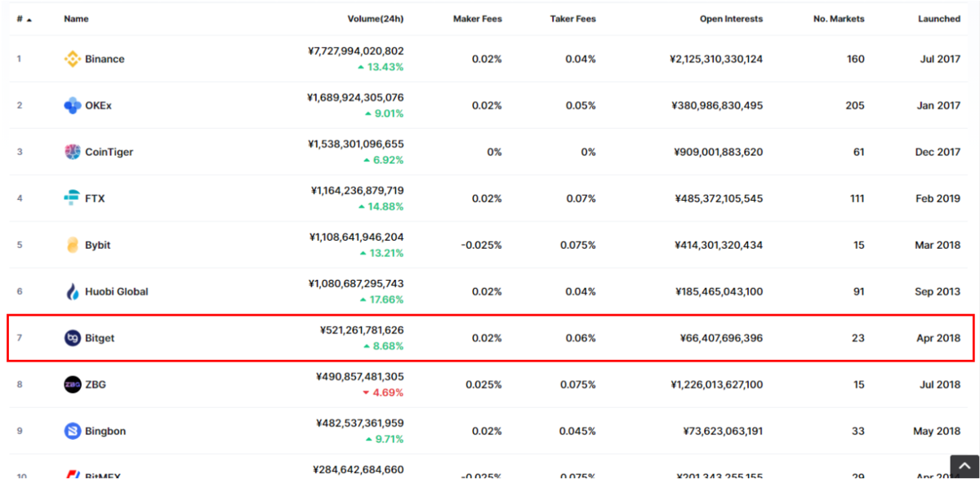
Task: Sort by the Launched column header
Action: click(x=939, y=19)
